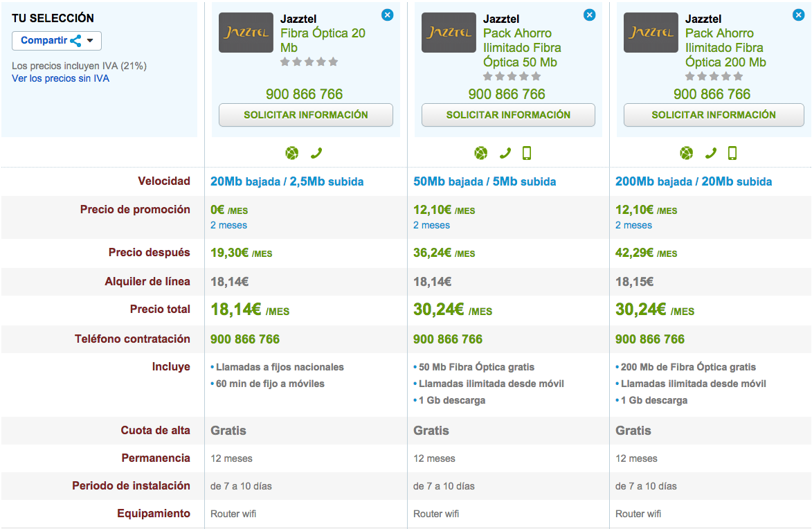Click header phone number 900 866 766 of 50 Mb pack
This screenshot has width=812, height=529.
pos(507,93)
